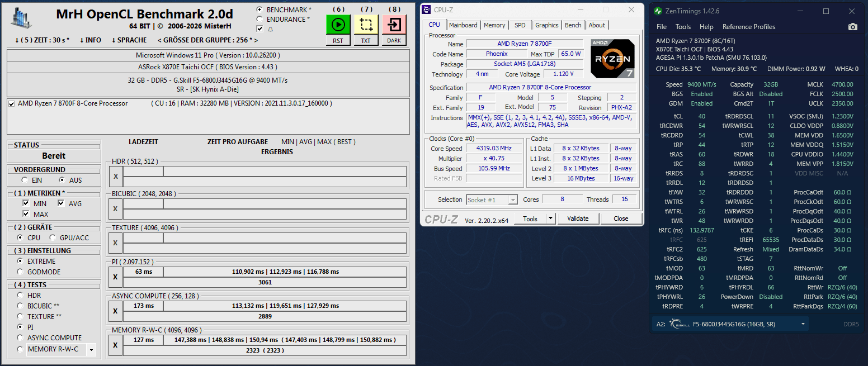Click the X button beside ASYNC COMPUTE result
868x366 pixels.
tap(116, 311)
